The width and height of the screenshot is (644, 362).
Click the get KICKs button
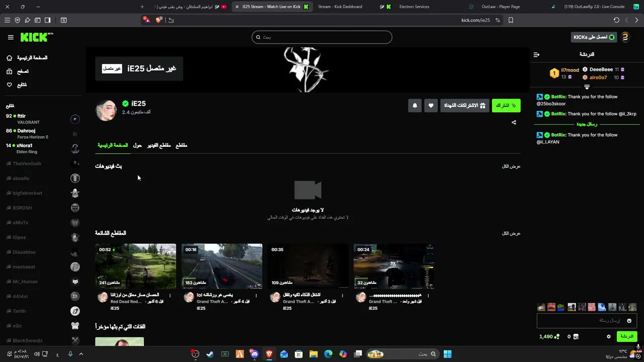pyautogui.click(x=594, y=37)
